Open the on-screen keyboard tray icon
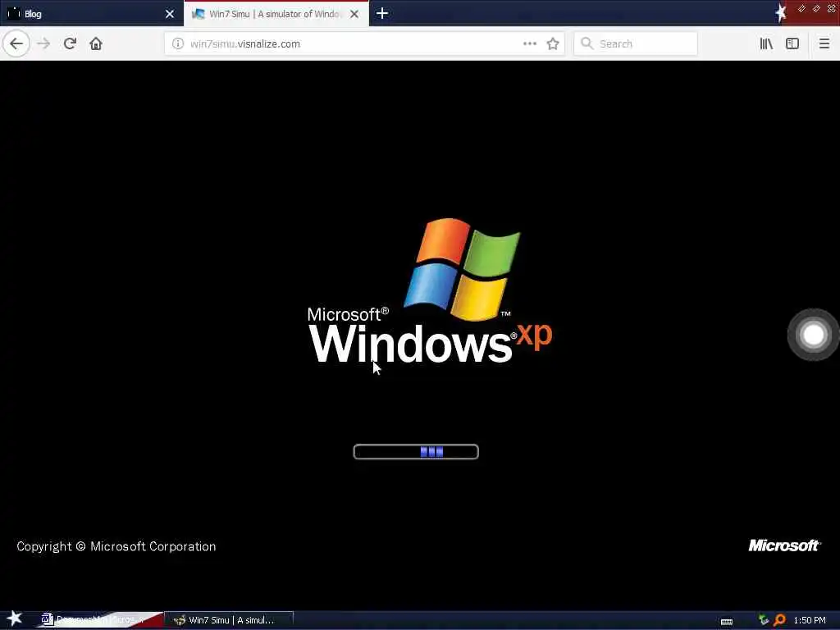Screen dimensions: 840x630 coord(727,622)
